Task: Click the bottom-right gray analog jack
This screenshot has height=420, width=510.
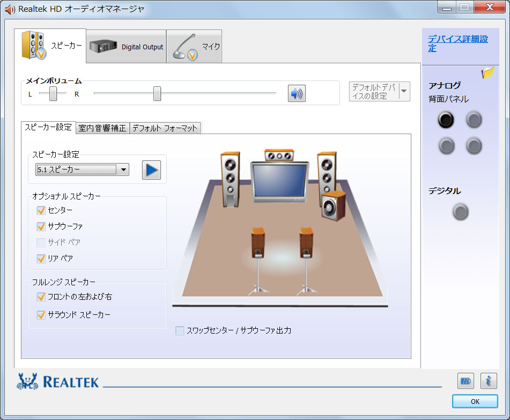Action: pyautogui.click(x=474, y=145)
